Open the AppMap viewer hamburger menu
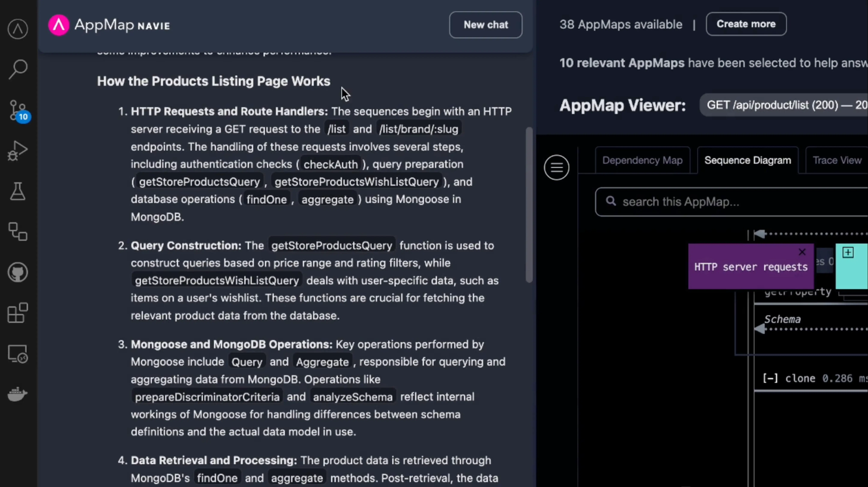This screenshot has height=487, width=868. click(x=556, y=167)
